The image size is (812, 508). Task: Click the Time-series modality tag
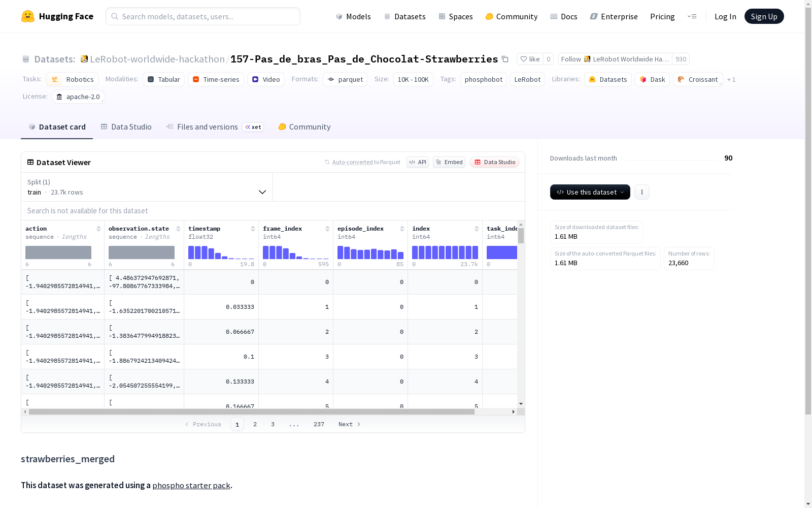click(x=216, y=79)
